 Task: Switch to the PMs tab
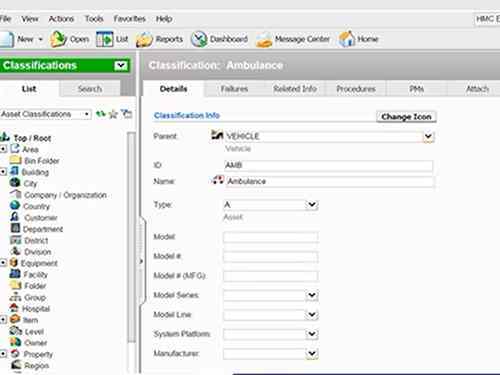417,89
